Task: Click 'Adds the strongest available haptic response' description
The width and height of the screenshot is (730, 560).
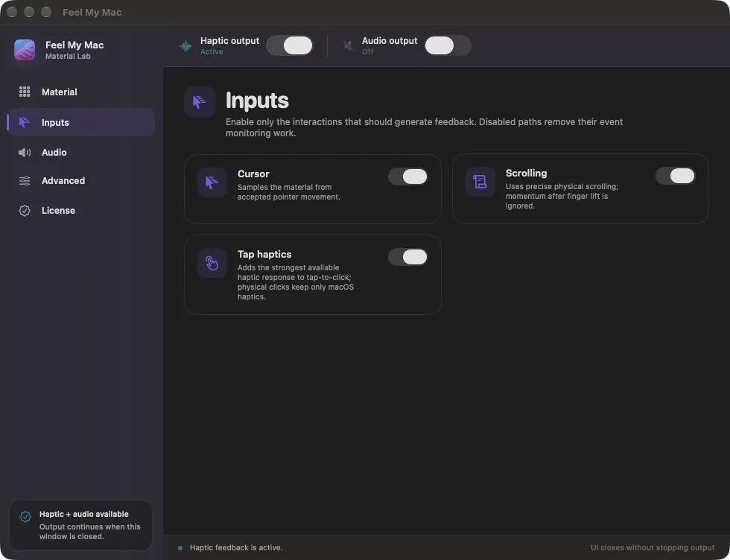Action: pos(296,282)
